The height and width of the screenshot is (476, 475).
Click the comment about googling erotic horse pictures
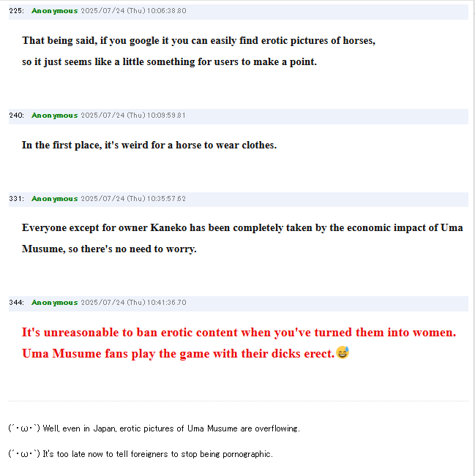coord(199,51)
